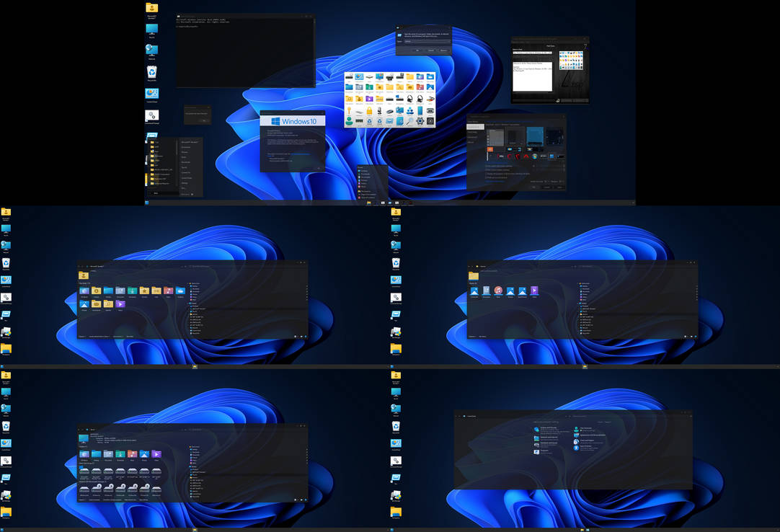Open the Music library in the Libraries window

point(498,291)
